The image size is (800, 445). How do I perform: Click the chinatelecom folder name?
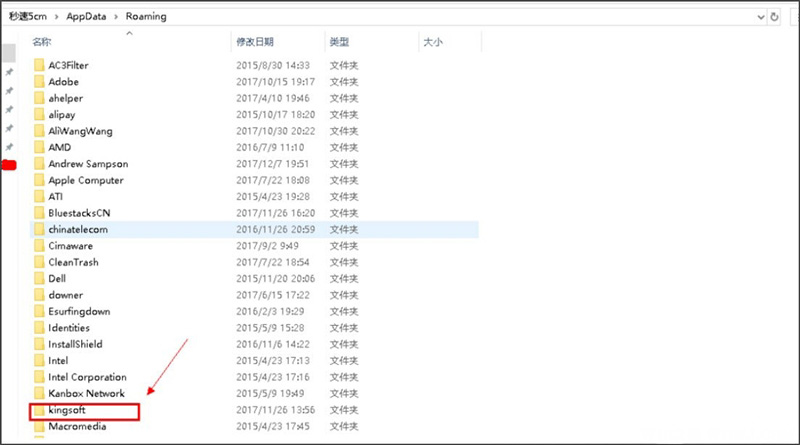pyautogui.click(x=78, y=229)
